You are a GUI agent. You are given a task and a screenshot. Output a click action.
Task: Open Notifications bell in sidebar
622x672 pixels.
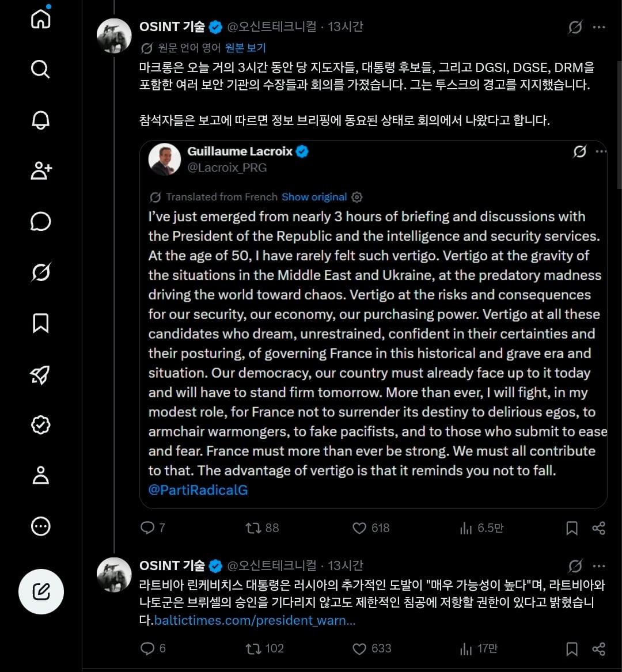click(x=41, y=120)
